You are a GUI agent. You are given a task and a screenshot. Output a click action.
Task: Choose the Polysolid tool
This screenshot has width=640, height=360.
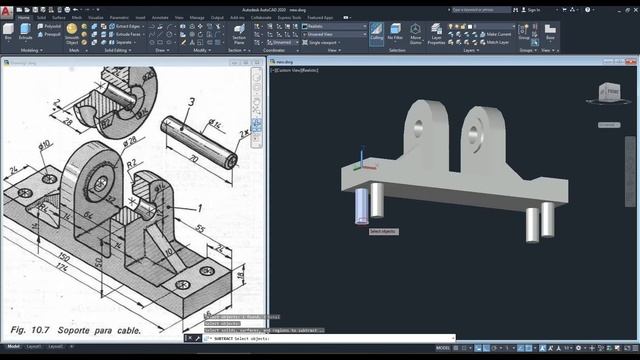click(49, 26)
